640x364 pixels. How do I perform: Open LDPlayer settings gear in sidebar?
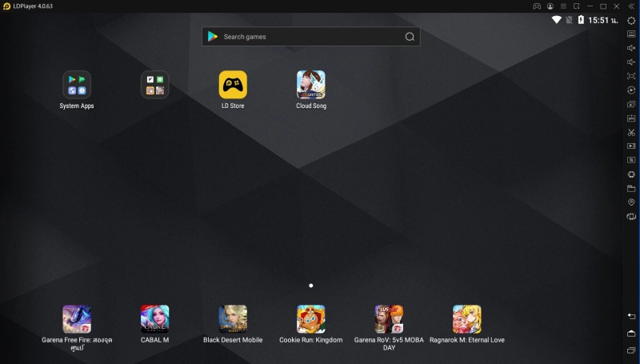(631, 21)
